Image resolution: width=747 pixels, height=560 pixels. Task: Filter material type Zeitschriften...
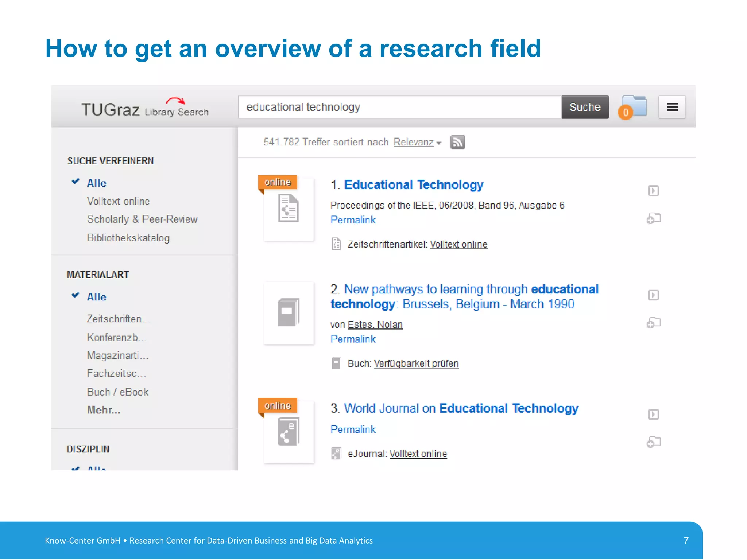[x=119, y=319]
